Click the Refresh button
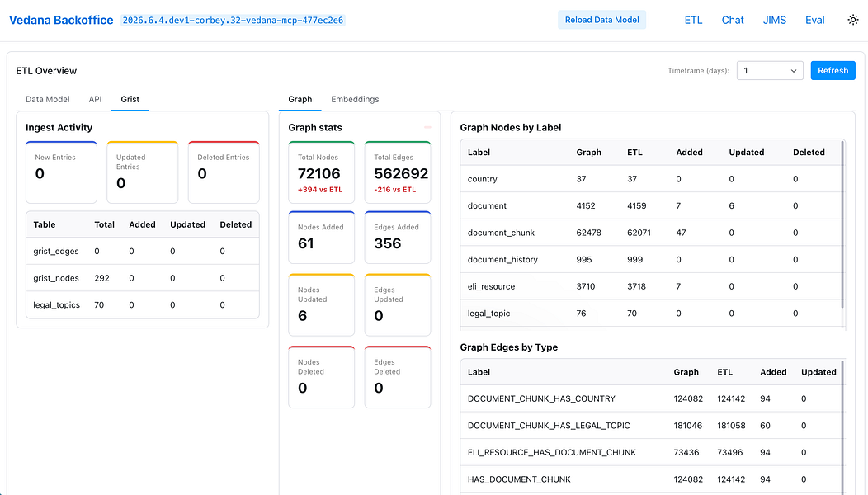The height and width of the screenshot is (495, 868). (x=833, y=70)
